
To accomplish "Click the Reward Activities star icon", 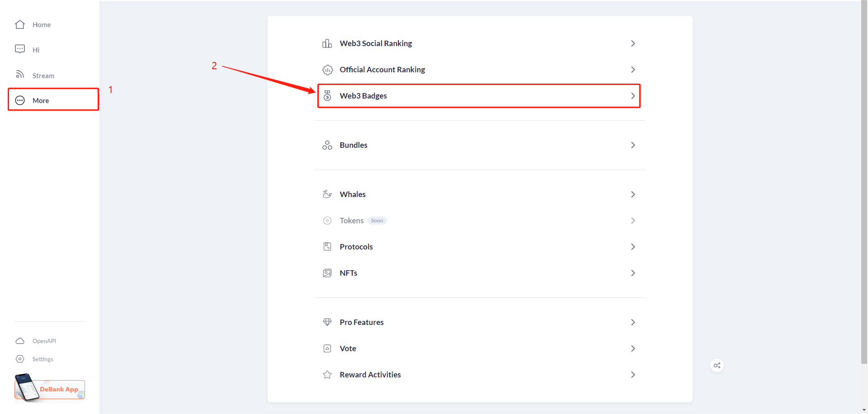I will click(x=327, y=375).
